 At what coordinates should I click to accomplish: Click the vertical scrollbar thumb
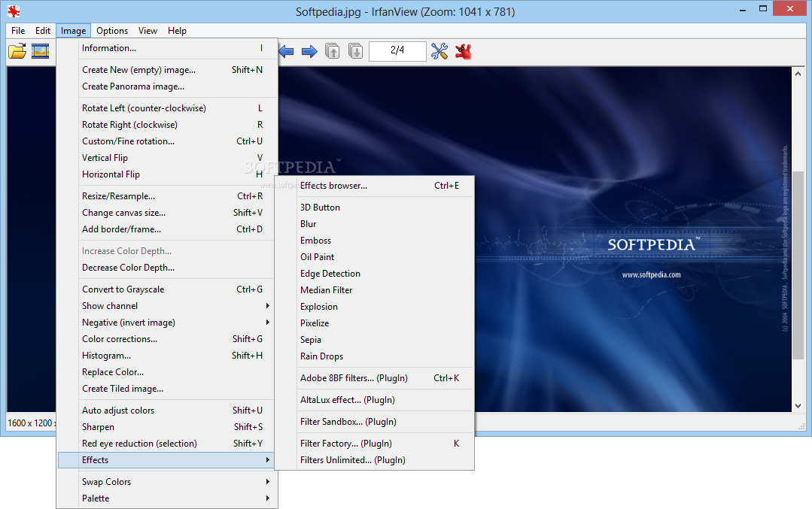pyautogui.click(x=798, y=265)
